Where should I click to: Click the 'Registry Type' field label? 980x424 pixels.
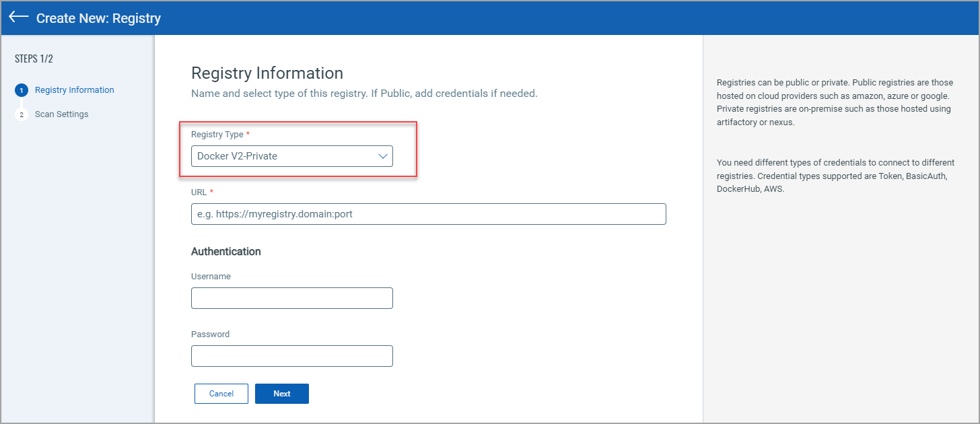(217, 135)
